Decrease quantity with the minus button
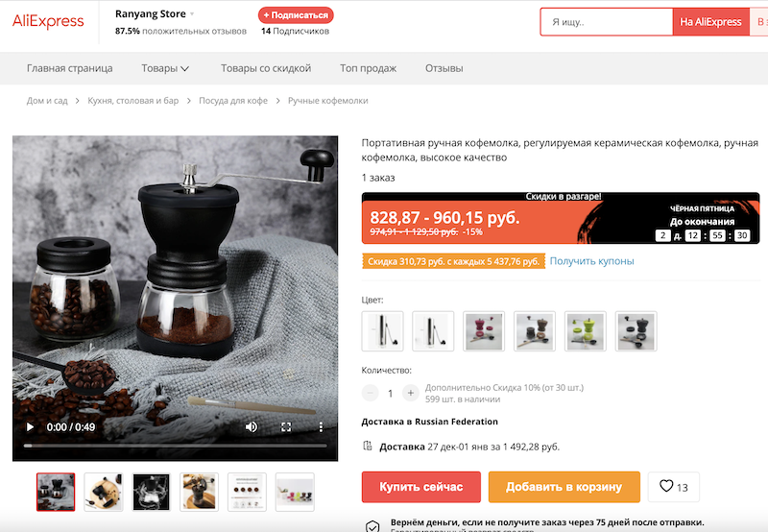Image resolution: width=768 pixels, height=532 pixels. coord(371,393)
